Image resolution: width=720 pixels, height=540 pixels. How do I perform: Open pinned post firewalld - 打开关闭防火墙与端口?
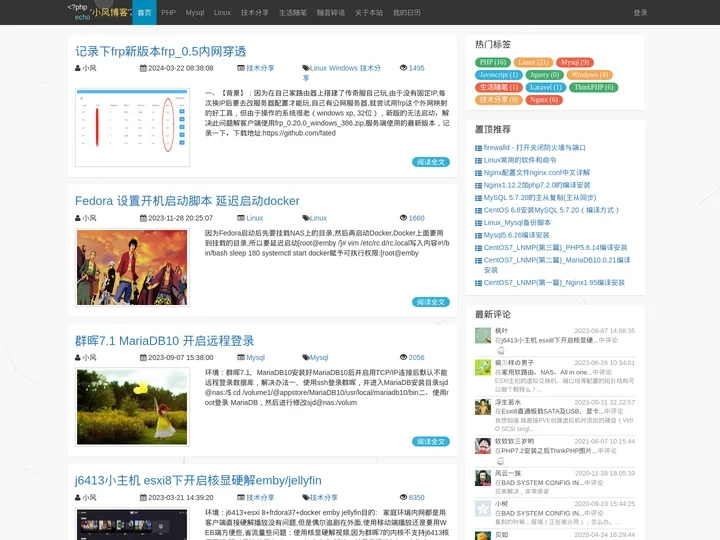pos(534,148)
